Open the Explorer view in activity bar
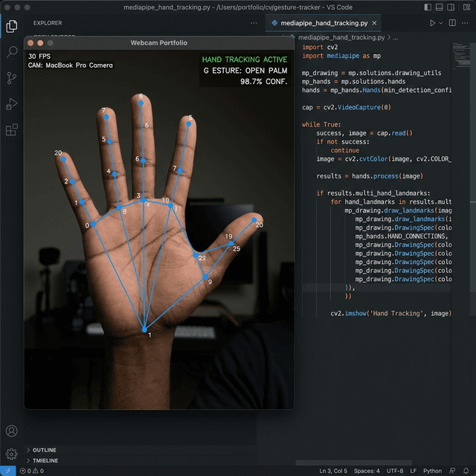The image size is (476, 476). pos(12,26)
